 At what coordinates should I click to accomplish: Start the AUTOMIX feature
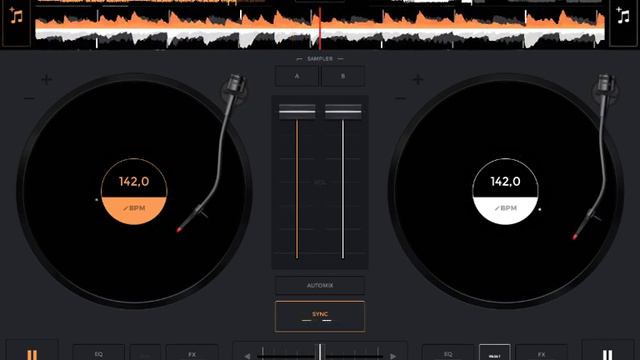coord(320,285)
